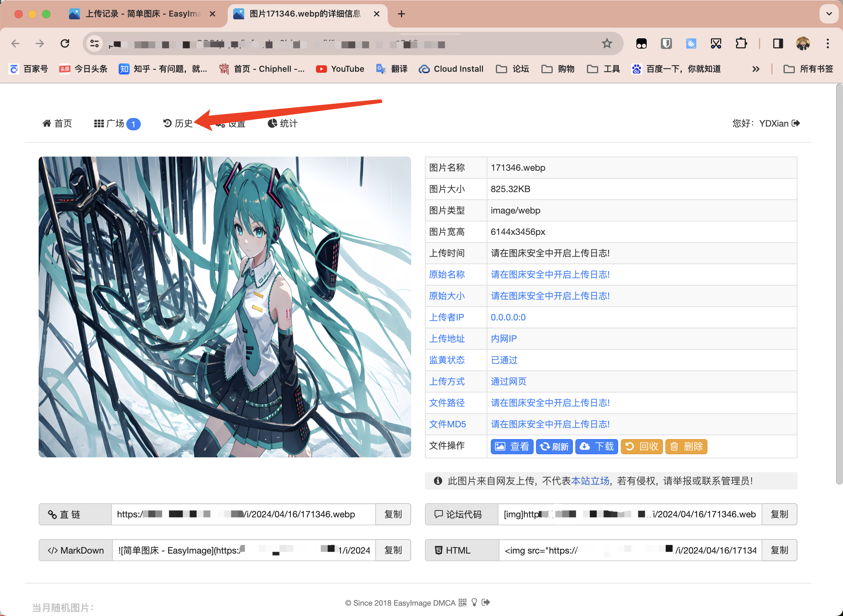Click the footer lightbulb icon
This screenshot has width=843, height=616.
[x=474, y=603]
